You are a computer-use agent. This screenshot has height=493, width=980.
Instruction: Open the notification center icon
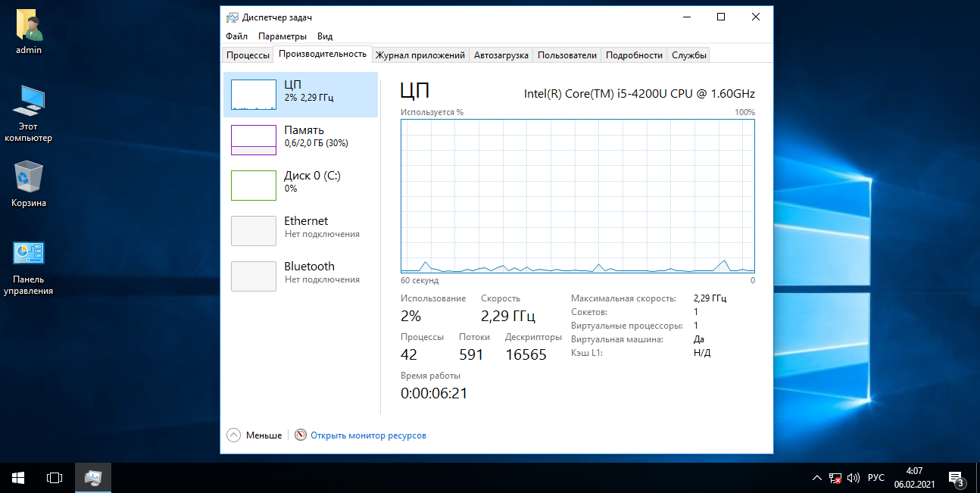click(957, 478)
